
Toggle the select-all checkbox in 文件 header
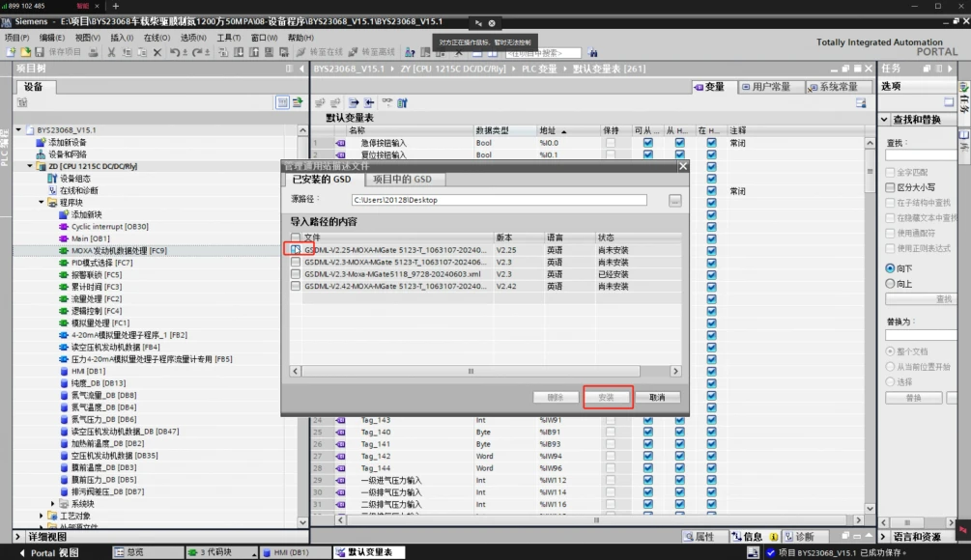pyautogui.click(x=296, y=238)
